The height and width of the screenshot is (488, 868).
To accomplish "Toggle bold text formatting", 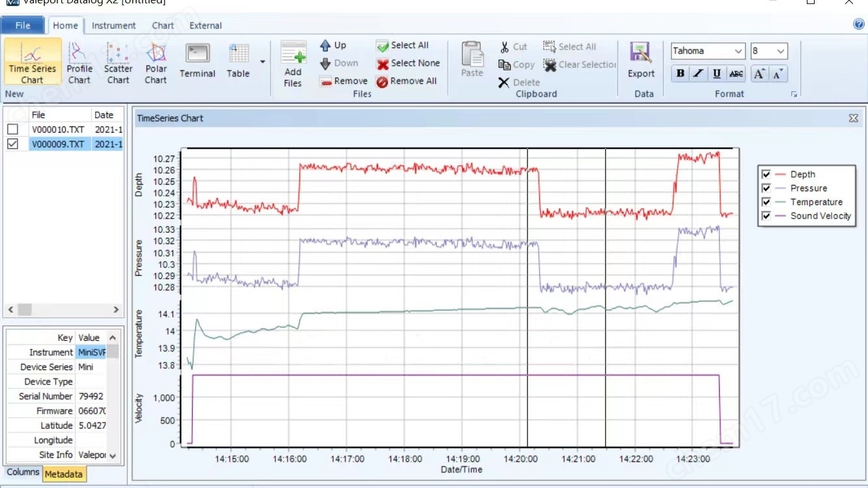I will pos(680,74).
